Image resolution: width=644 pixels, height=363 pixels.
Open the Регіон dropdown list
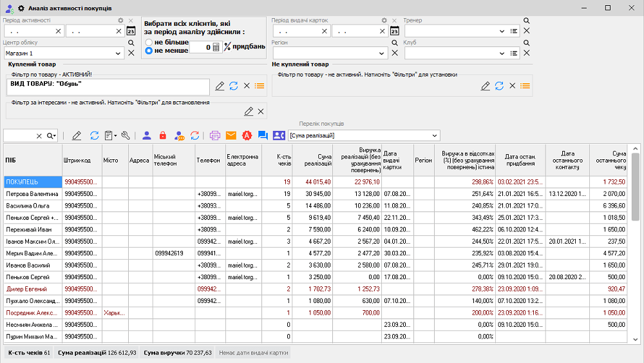tap(384, 54)
